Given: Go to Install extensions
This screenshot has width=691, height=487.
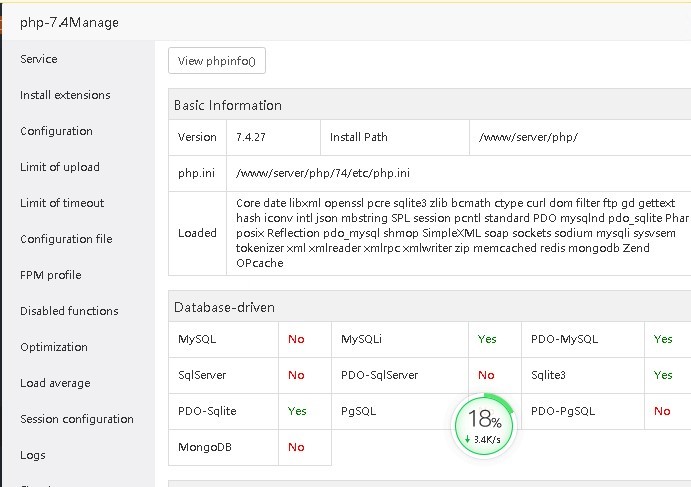Looking at the screenshot, I should pos(65,95).
